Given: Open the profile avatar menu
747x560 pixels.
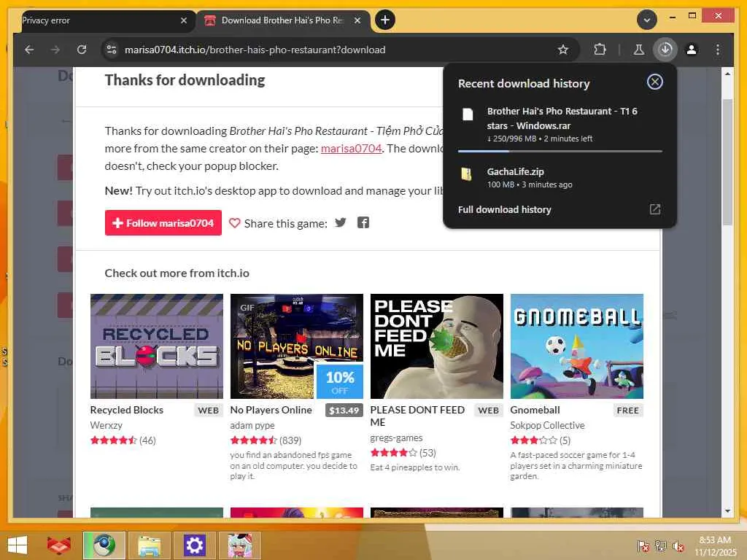Looking at the screenshot, I should pos(692,50).
